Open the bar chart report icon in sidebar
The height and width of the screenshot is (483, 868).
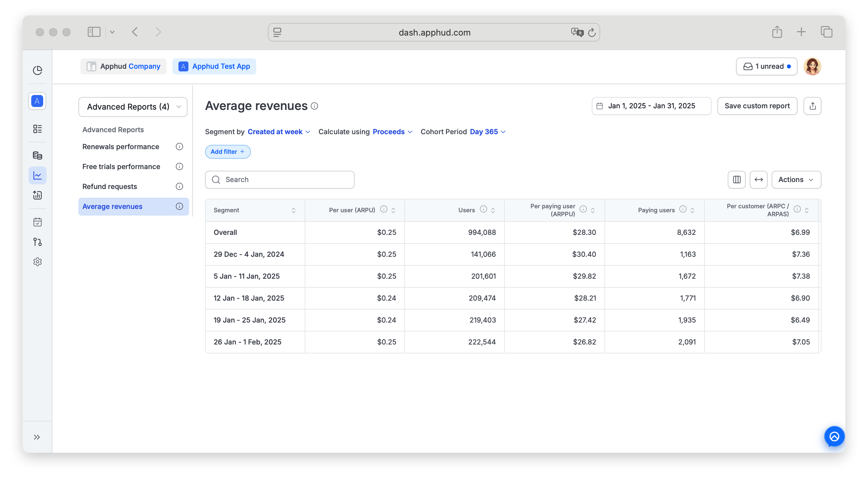pos(38,195)
